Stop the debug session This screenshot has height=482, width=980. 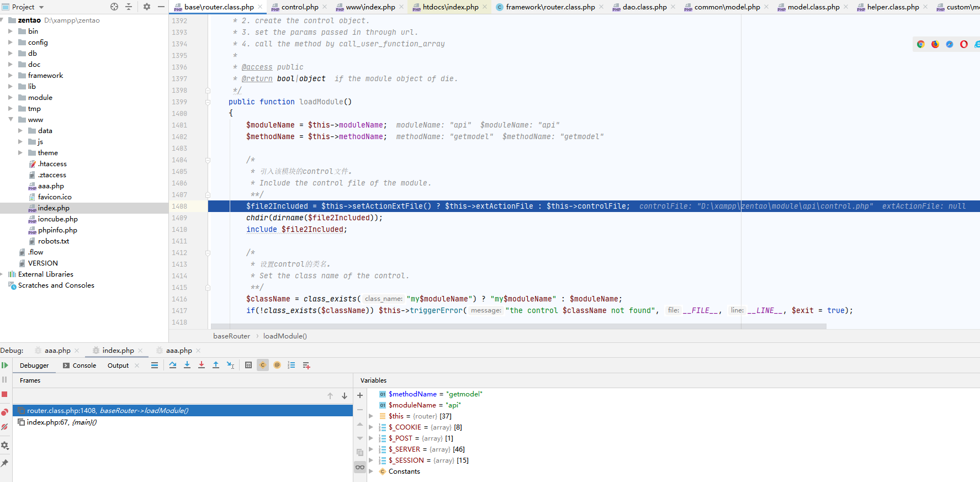point(4,394)
